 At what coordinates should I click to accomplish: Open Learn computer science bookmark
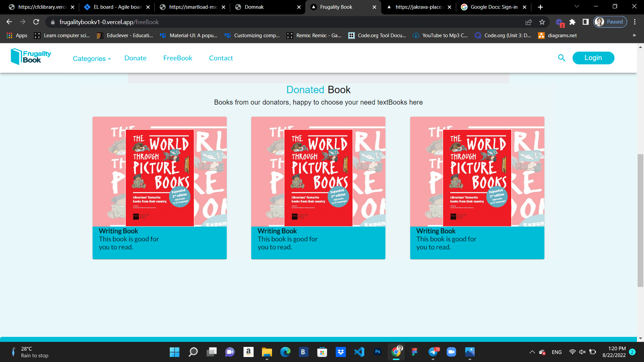pyautogui.click(x=62, y=36)
